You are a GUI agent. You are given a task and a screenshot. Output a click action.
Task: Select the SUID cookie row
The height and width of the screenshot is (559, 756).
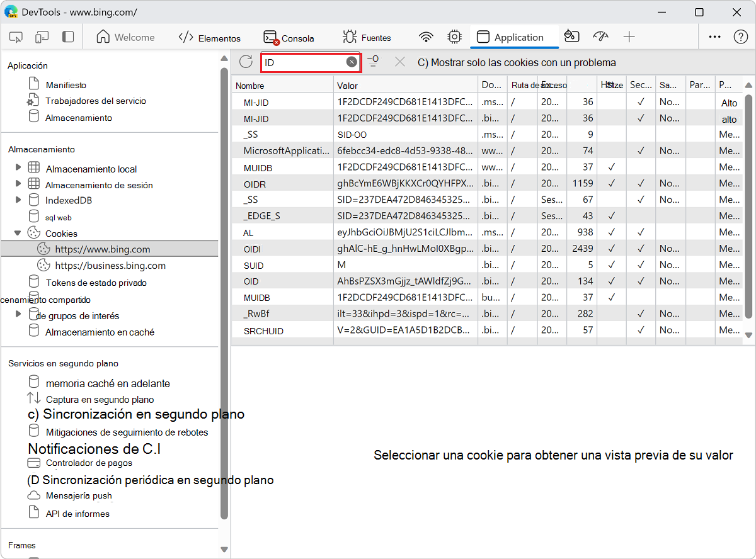[488, 265]
